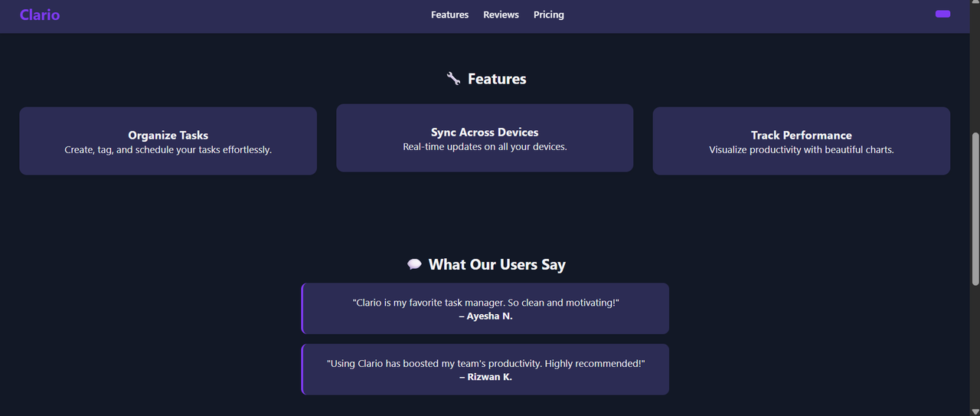Select the Organize Tasks card
Viewport: 980px width, 416px height.
point(168,141)
